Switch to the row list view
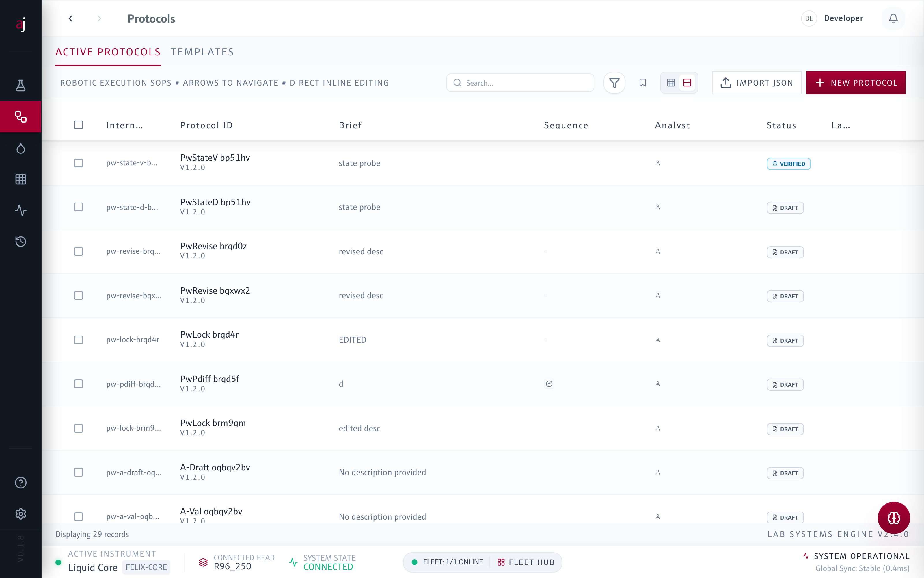The height and width of the screenshot is (578, 924). (687, 83)
